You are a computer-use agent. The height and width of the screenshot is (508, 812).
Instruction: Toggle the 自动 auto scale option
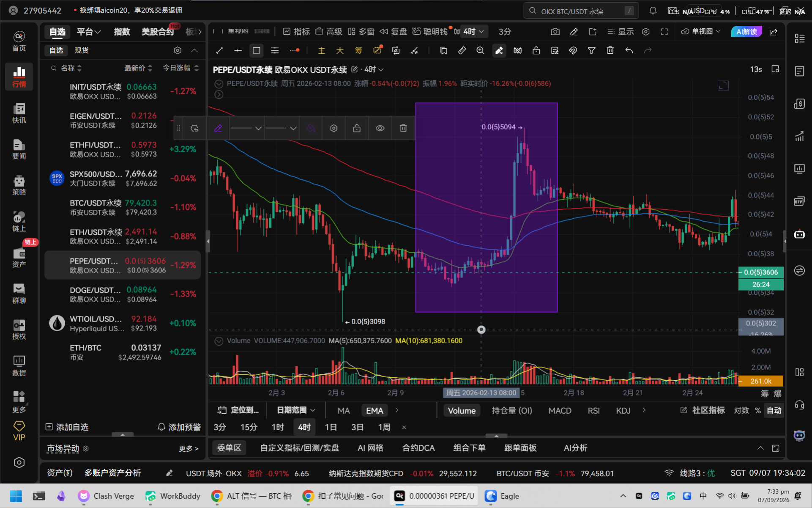tap(774, 410)
